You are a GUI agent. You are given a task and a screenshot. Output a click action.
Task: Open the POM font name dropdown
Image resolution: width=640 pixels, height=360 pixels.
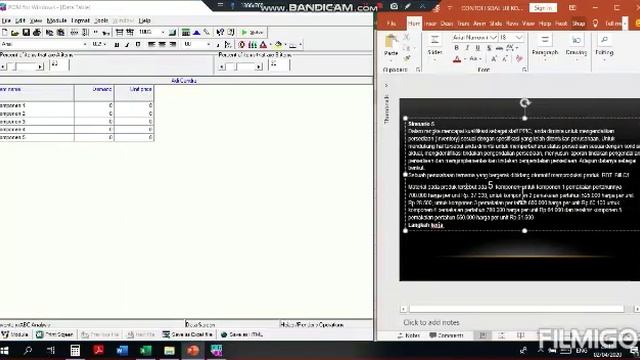[85, 44]
